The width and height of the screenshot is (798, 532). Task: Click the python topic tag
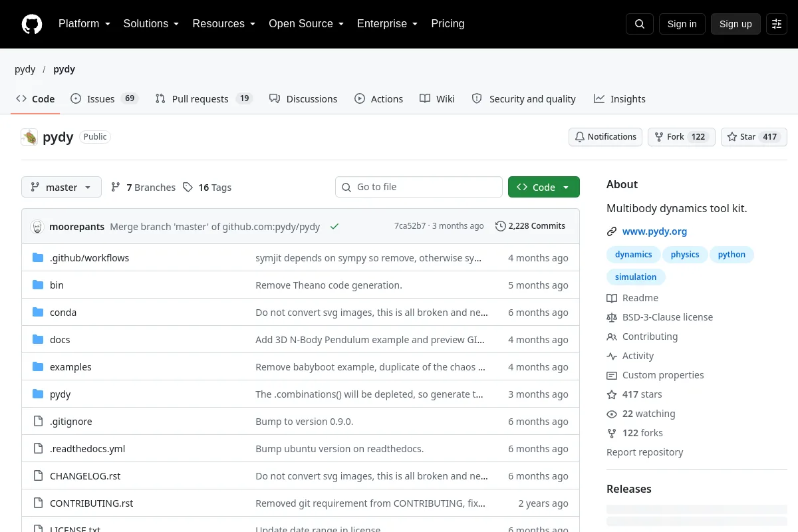(x=731, y=255)
